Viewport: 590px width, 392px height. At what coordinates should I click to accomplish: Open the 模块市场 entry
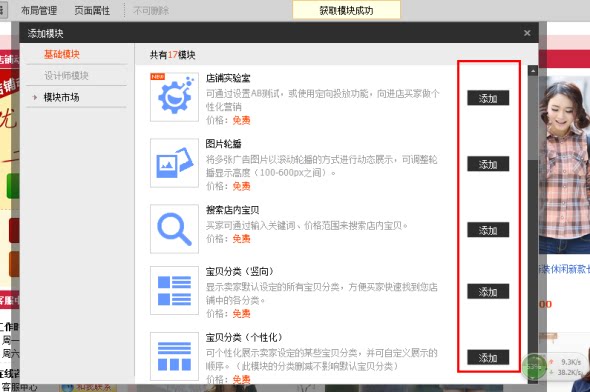(x=61, y=97)
